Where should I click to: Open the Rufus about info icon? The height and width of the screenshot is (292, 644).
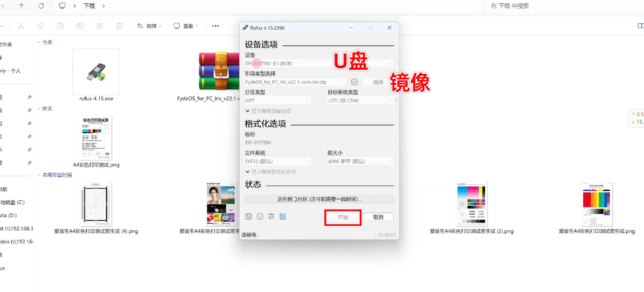260,216
